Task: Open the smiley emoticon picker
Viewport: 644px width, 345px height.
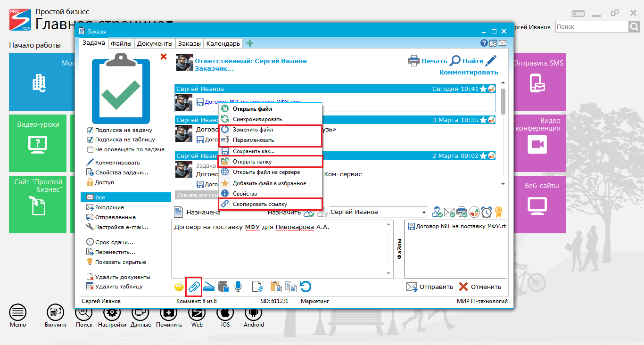Action: click(x=179, y=287)
